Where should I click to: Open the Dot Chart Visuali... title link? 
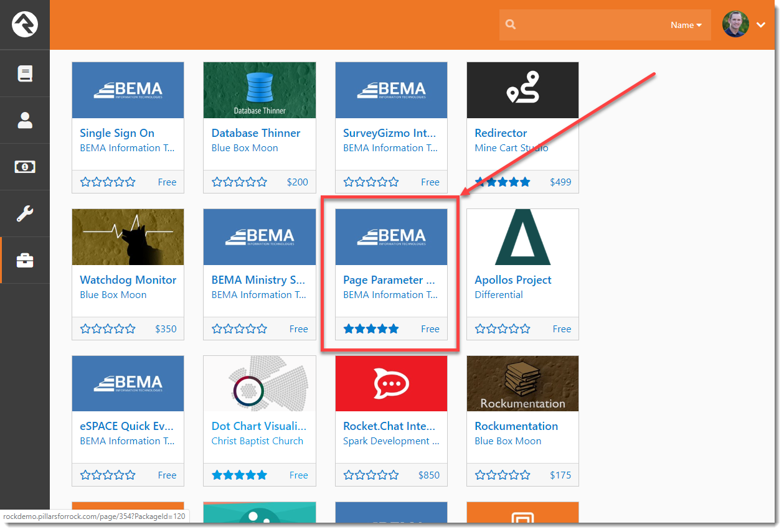[259, 426]
